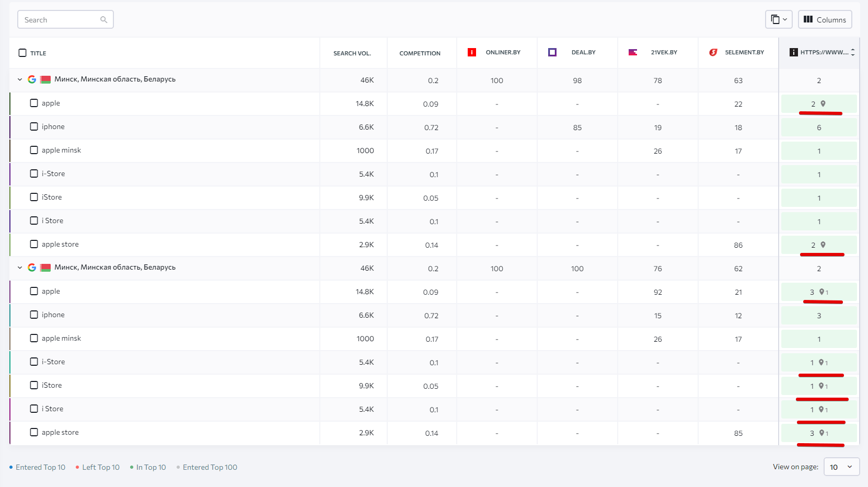Click the map pin in the second i Store row
The height and width of the screenshot is (487, 868).
point(822,409)
